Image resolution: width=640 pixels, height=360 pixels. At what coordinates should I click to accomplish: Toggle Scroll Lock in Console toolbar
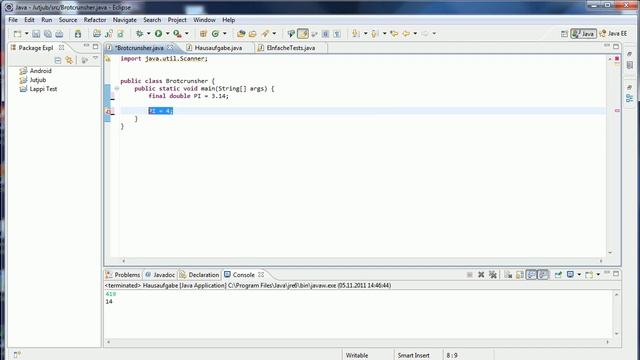click(520, 275)
